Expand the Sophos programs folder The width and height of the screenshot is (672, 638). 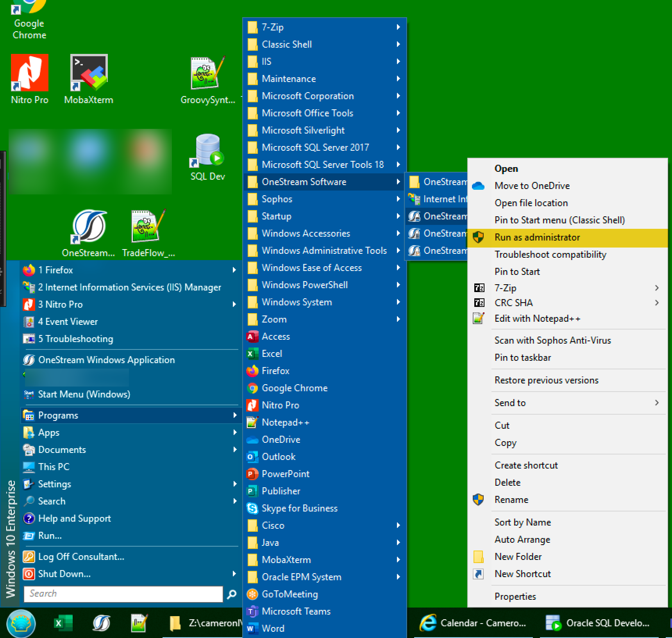tap(325, 199)
